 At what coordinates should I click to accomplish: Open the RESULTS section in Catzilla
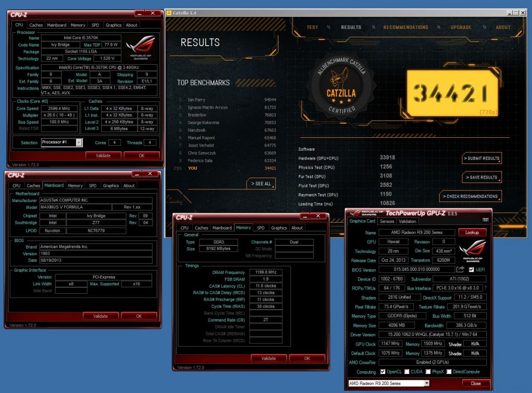pyautogui.click(x=351, y=27)
